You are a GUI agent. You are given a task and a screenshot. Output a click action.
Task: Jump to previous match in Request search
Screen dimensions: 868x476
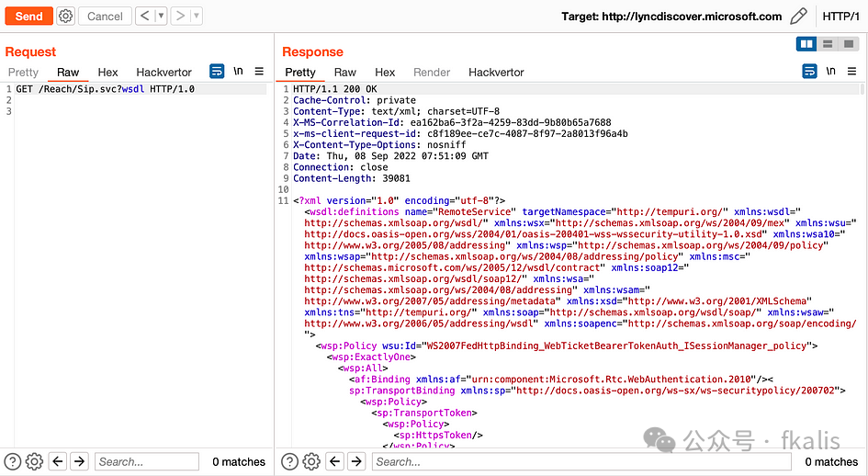(x=58, y=461)
